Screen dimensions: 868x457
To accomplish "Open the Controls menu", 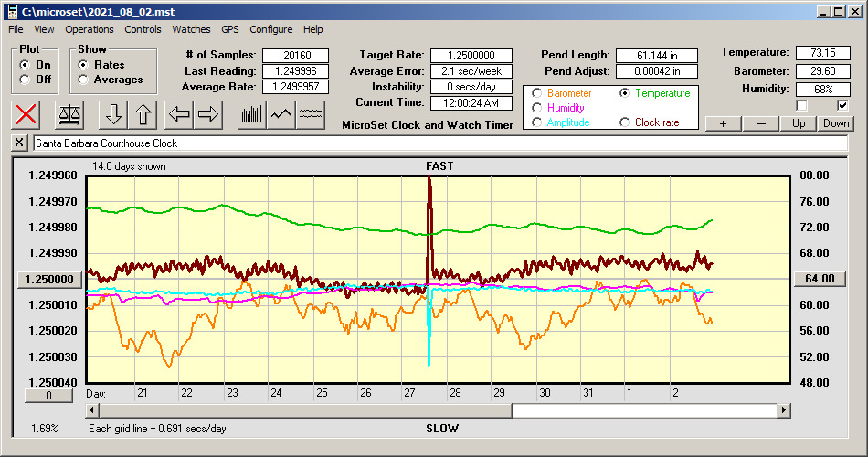I will click(143, 29).
